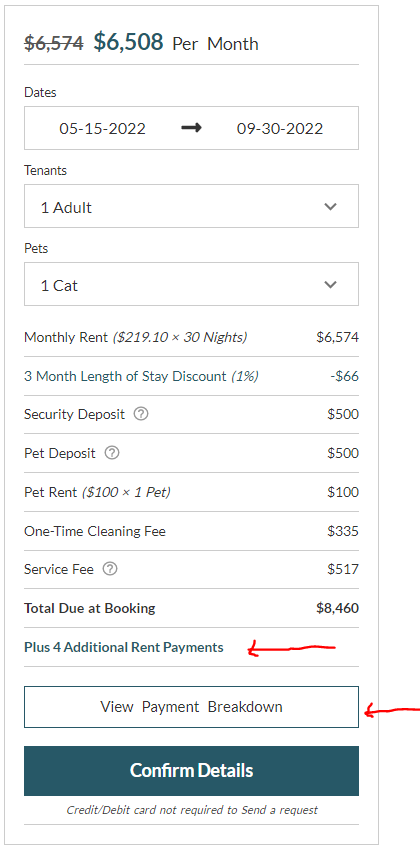Click View Payment Breakdown button
420x847 pixels.
191,707
